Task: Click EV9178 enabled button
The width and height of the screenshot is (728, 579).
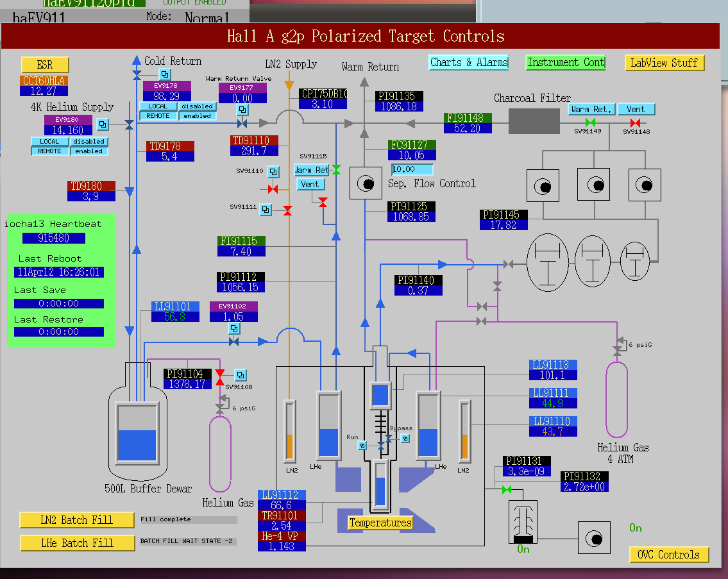Action: point(198,115)
